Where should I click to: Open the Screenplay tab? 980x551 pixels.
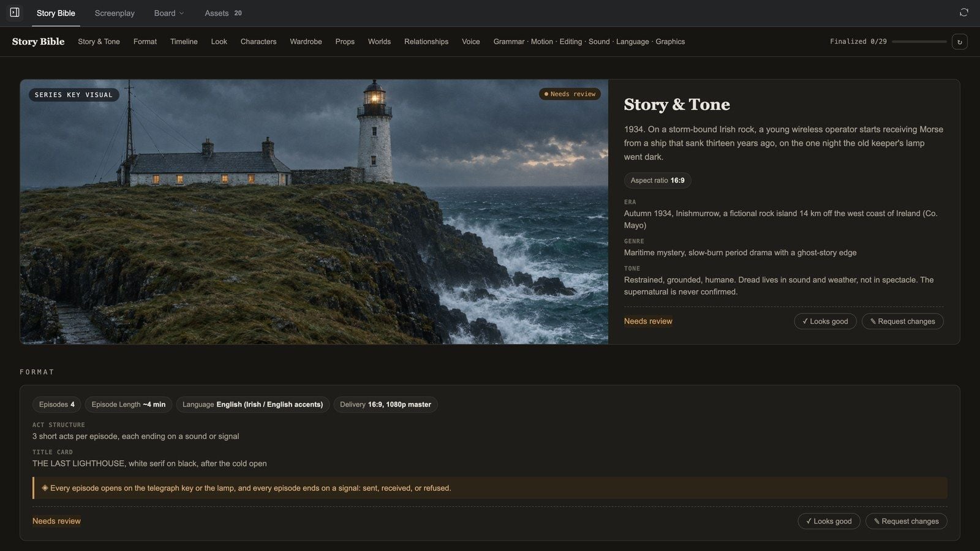point(115,13)
